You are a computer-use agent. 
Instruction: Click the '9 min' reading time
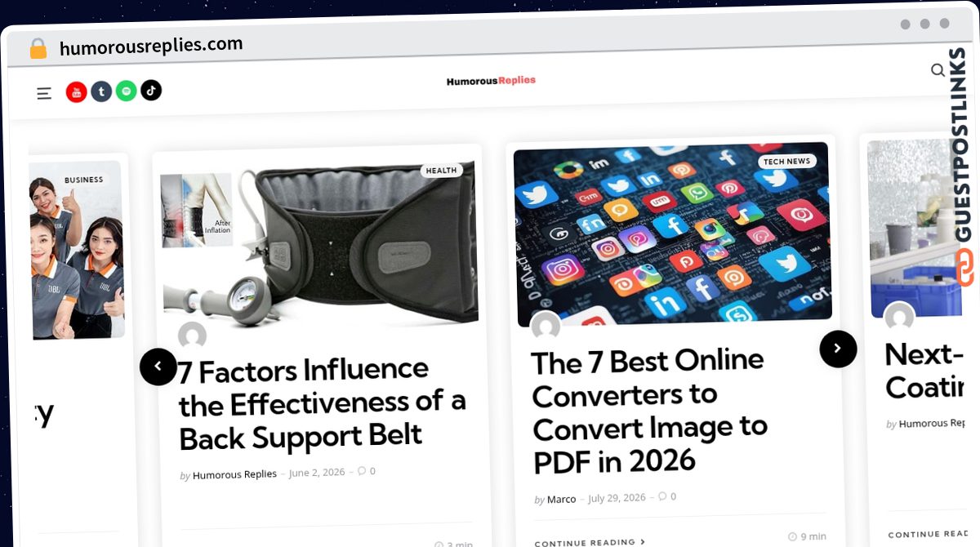(x=807, y=536)
